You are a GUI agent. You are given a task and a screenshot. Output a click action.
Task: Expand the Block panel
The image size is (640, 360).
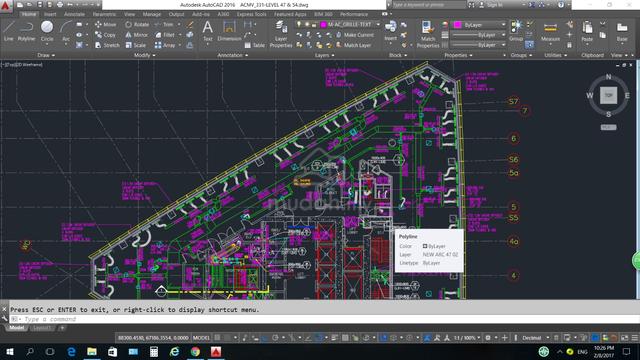tap(397, 55)
